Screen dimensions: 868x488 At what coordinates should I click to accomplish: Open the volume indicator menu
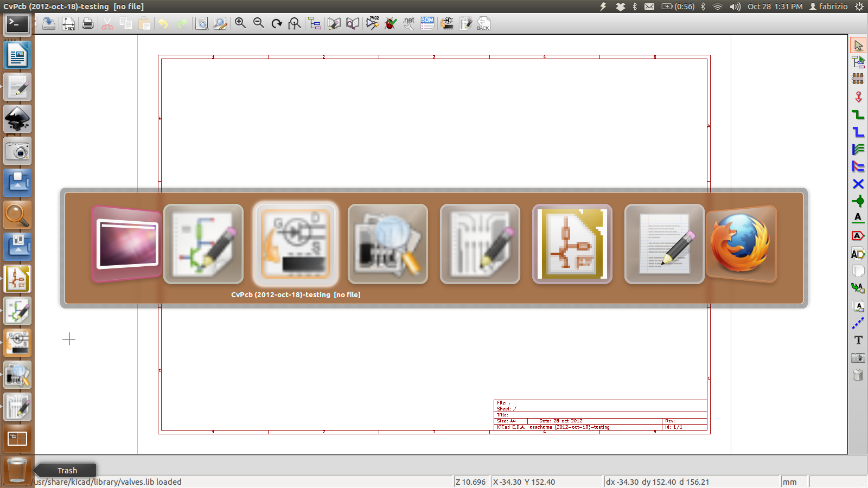coord(735,7)
